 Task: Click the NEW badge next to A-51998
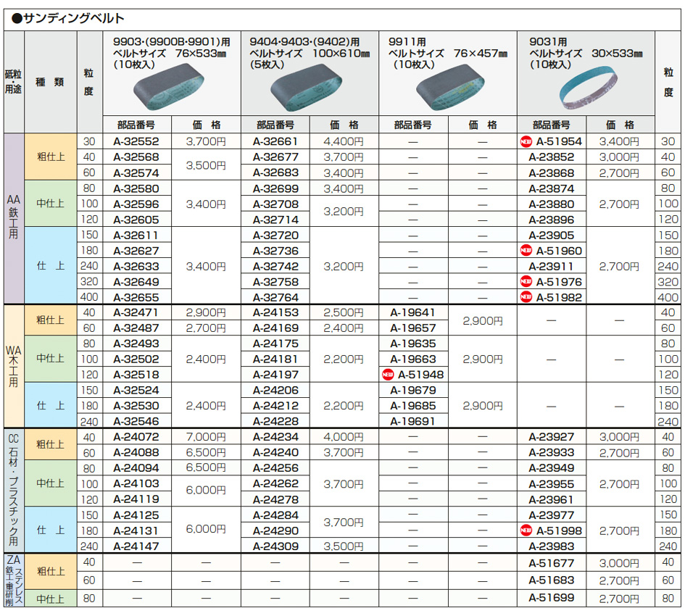pyautogui.click(x=526, y=530)
